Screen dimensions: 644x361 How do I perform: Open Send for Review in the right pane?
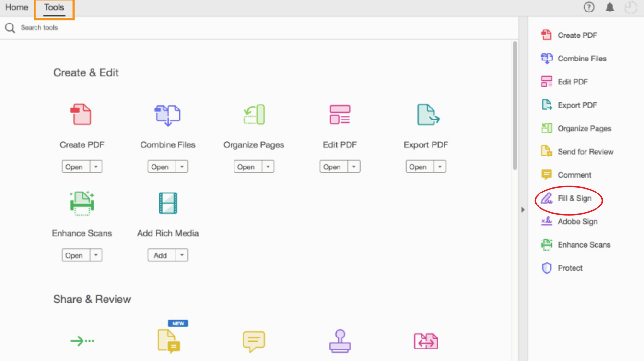(577, 152)
